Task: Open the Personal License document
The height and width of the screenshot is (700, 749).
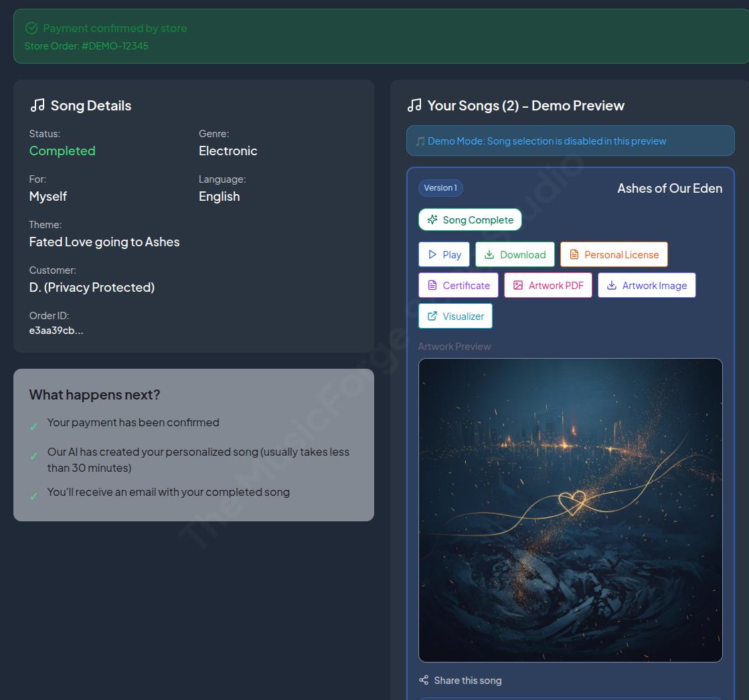Action: [614, 254]
